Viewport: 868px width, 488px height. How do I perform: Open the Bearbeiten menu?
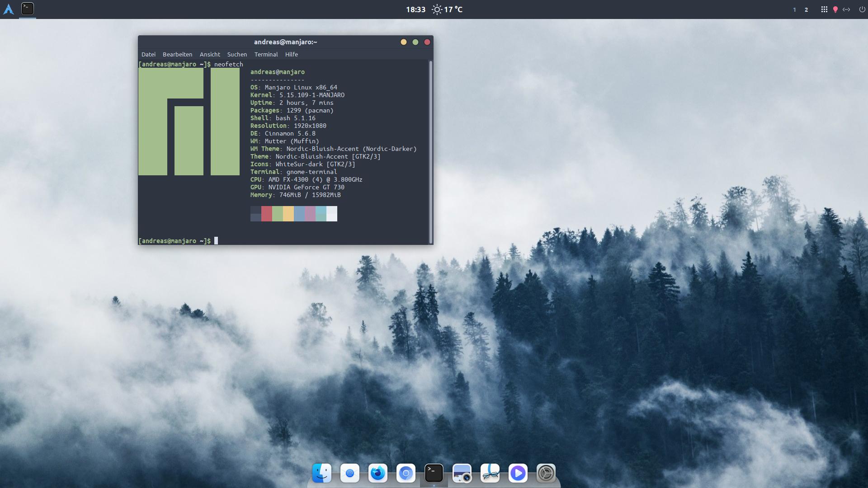click(177, 54)
